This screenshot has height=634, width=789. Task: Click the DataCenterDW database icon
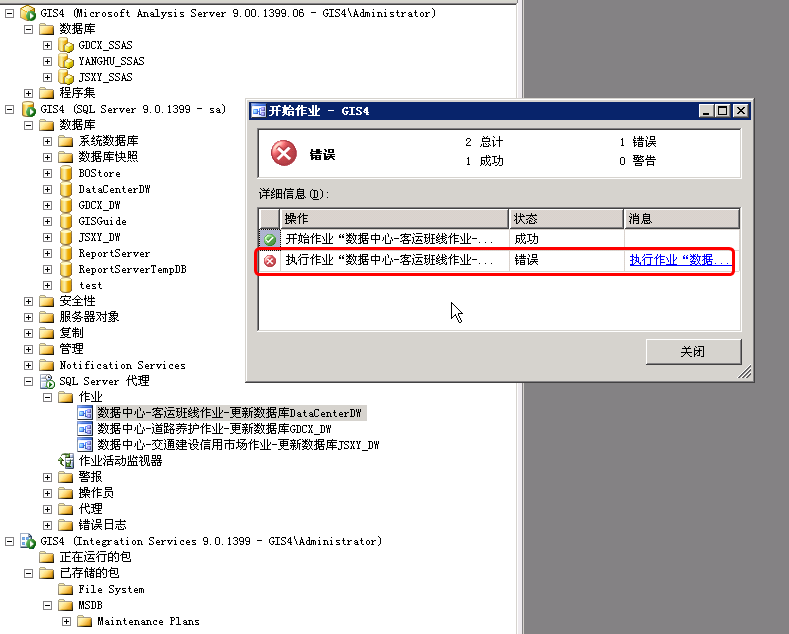click(x=66, y=190)
